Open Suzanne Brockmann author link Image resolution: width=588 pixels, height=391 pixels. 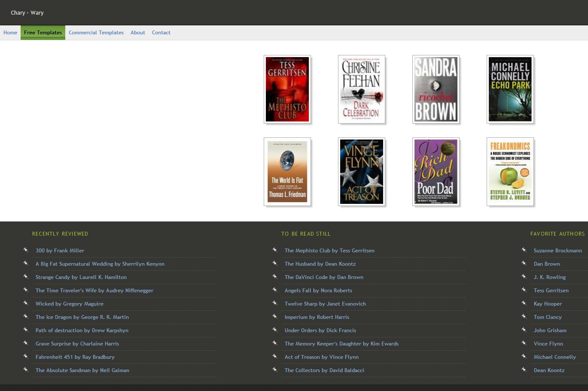coord(558,251)
